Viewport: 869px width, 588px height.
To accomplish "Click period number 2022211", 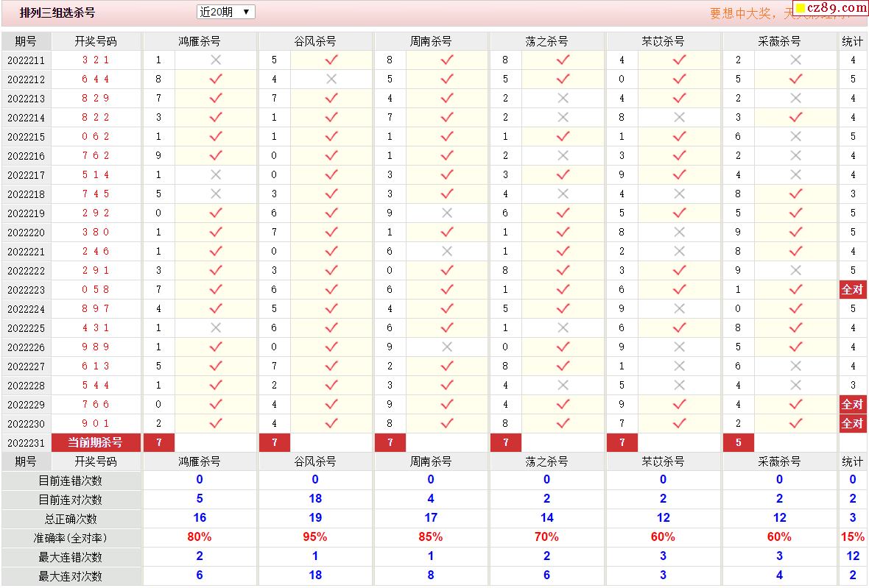I will click(26, 60).
